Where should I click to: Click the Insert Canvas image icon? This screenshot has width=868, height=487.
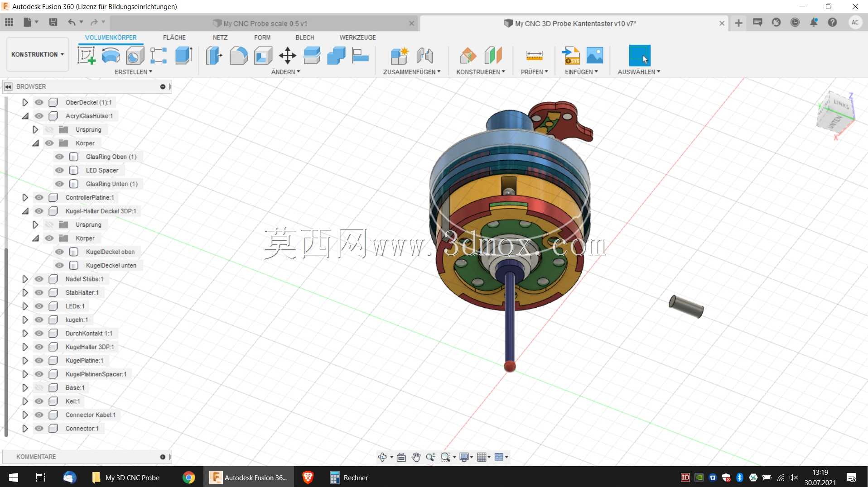point(595,56)
